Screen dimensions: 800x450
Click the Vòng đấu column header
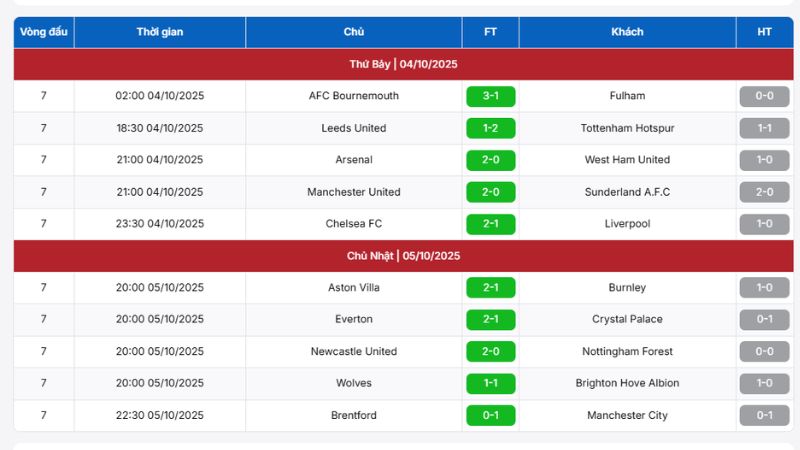(x=43, y=32)
